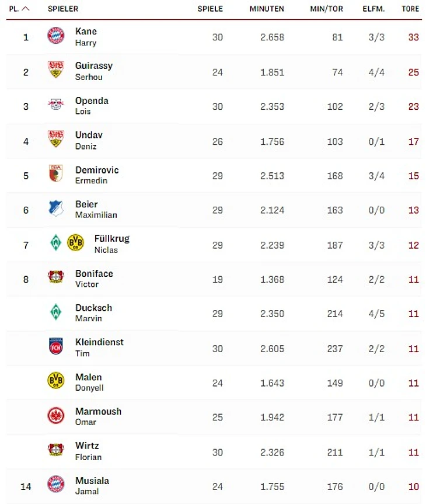Viewport: 426px width, 504px height.
Task: Open Jamal Musiala player link
Action: point(92,486)
